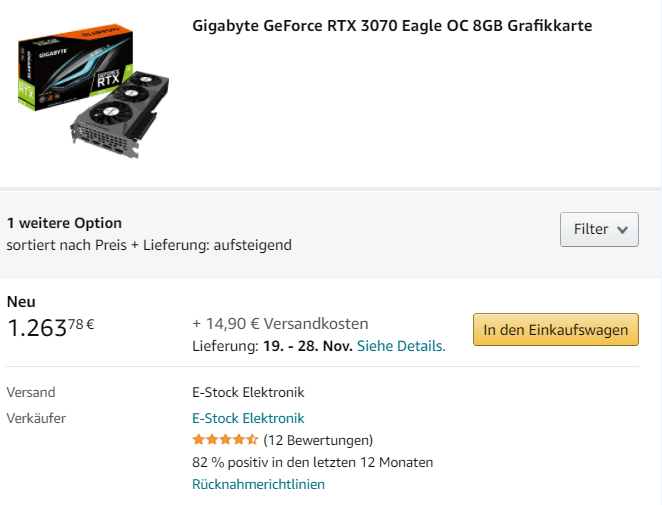The height and width of the screenshot is (505, 662).
Task: Open the Siehe Details link
Action: [x=401, y=346]
